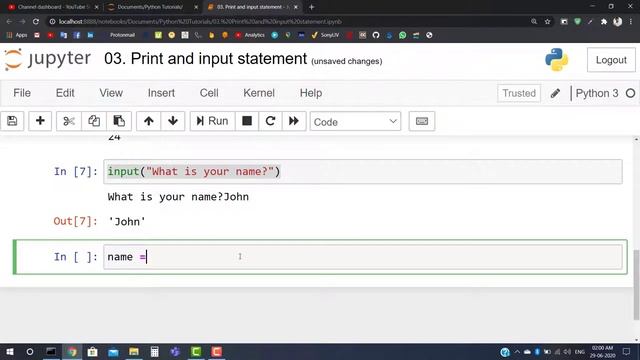This screenshot has height=360, width=640.
Task: Click into the input("What is your name?") cell
Action: click(363, 171)
